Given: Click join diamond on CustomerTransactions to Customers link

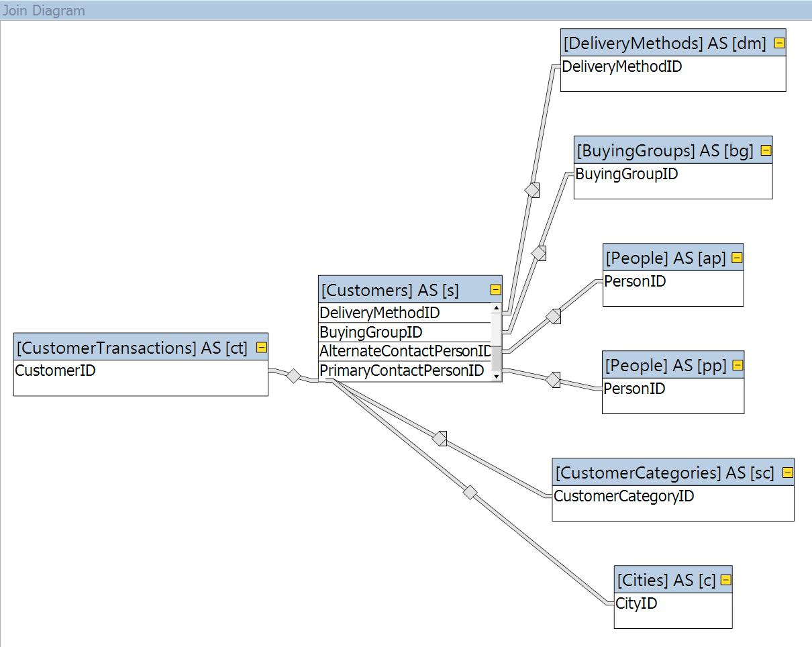Looking at the screenshot, I should [293, 376].
